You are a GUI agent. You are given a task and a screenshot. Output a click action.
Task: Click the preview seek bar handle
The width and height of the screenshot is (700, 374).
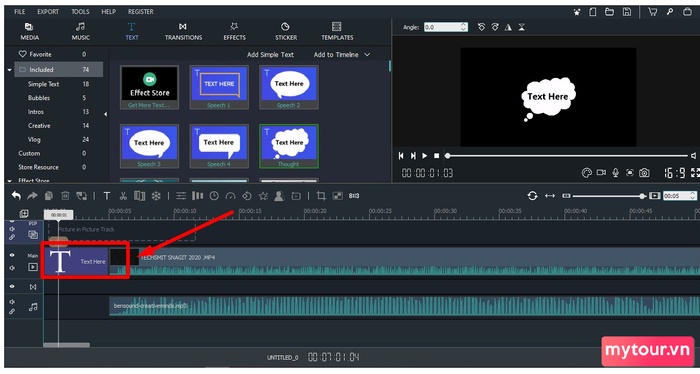click(447, 156)
